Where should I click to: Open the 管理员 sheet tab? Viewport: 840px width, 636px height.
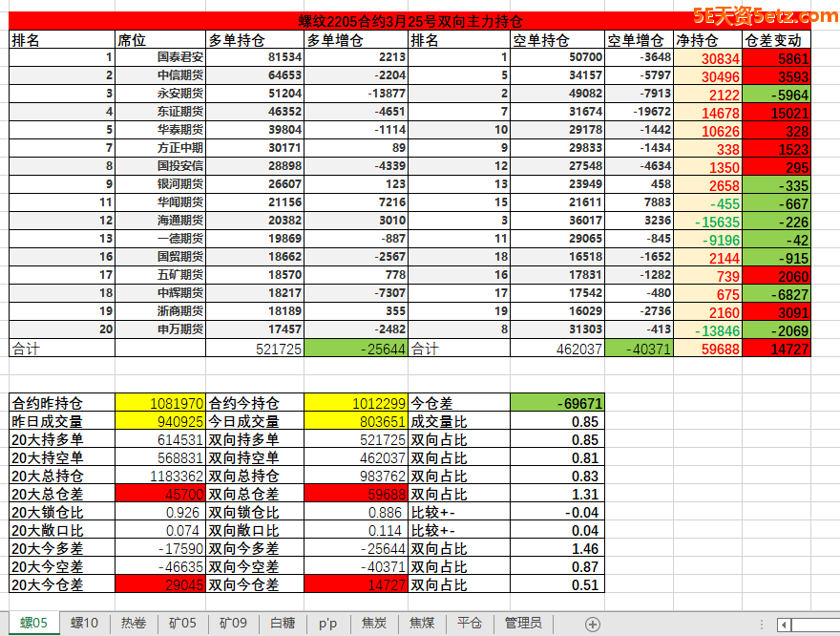[x=523, y=624]
